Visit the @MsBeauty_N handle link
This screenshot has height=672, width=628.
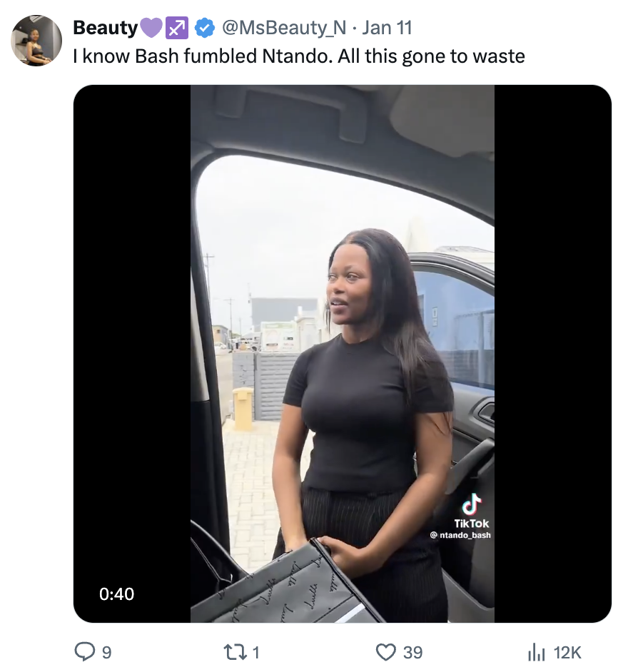(284, 28)
